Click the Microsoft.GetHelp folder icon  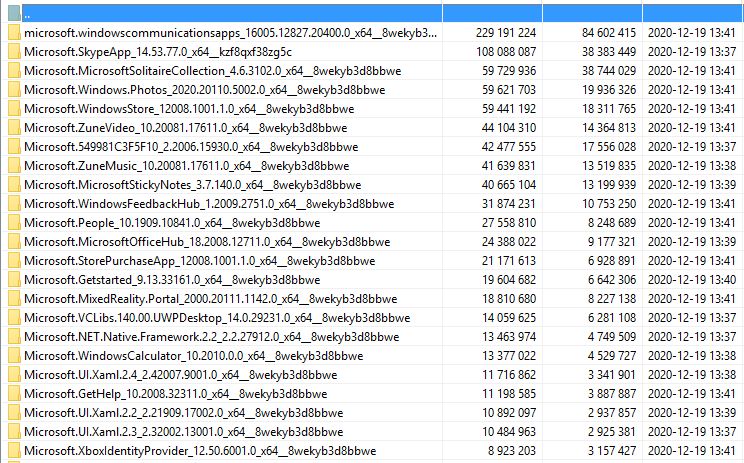click(x=14, y=393)
